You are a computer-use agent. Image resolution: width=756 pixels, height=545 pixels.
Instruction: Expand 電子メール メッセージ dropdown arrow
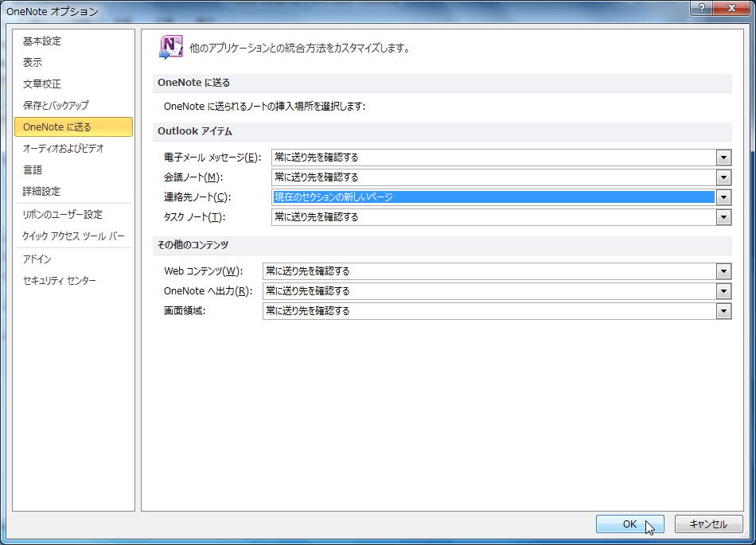point(723,158)
